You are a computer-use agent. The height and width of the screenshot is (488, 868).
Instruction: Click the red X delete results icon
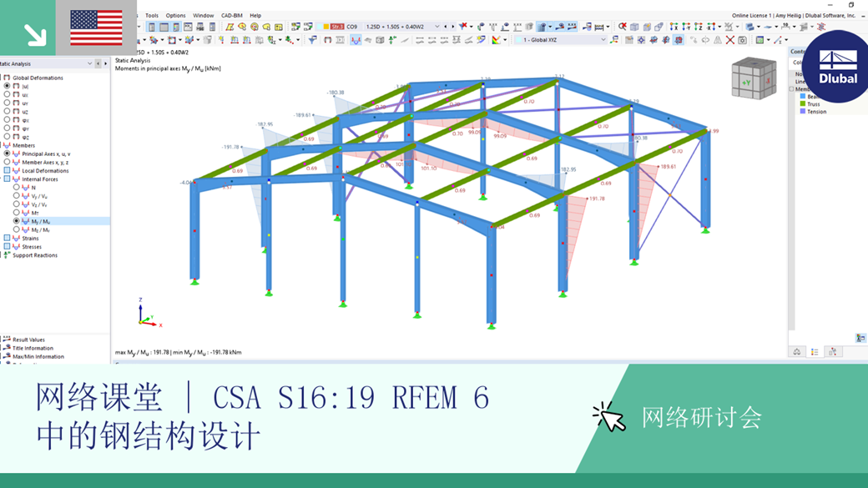(x=730, y=40)
